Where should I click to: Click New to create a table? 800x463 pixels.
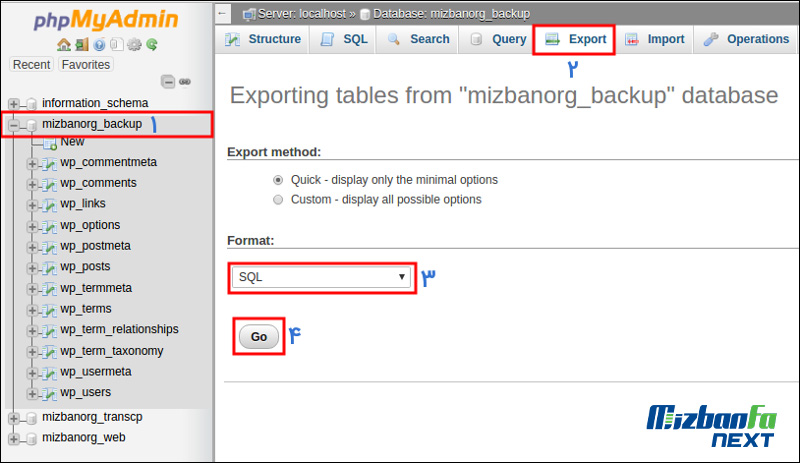point(72,141)
